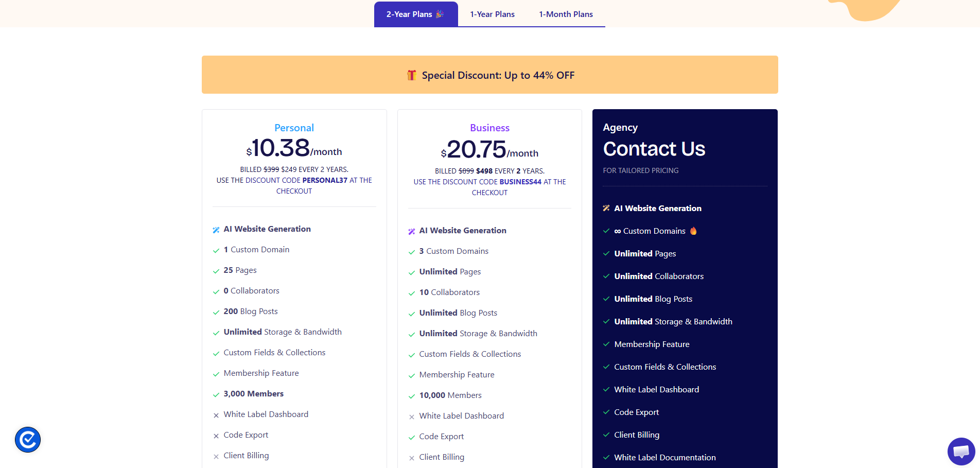The width and height of the screenshot is (980, 468).
Task: Click the green check beside Membership Feature in Personal
Action: (x=216, y=374)
